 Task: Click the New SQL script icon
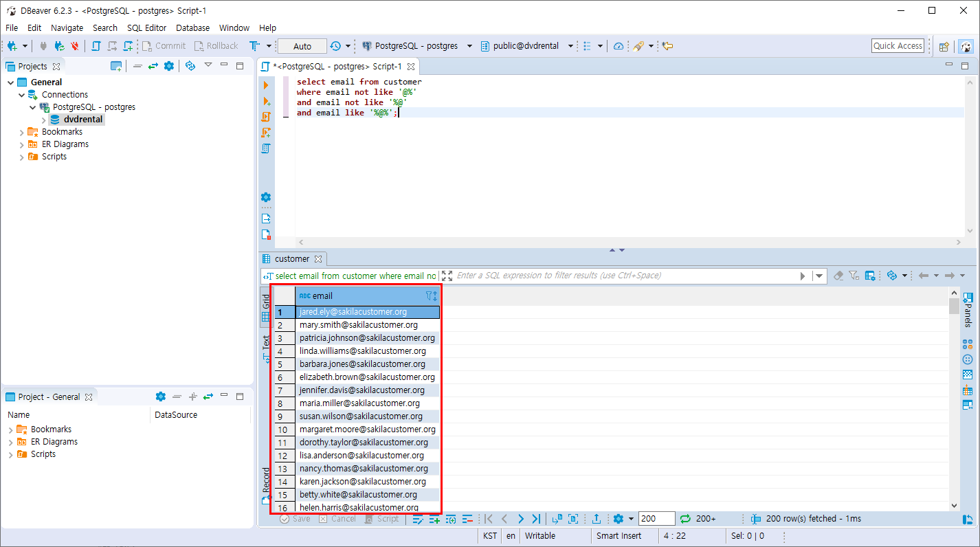coord(129,46)
